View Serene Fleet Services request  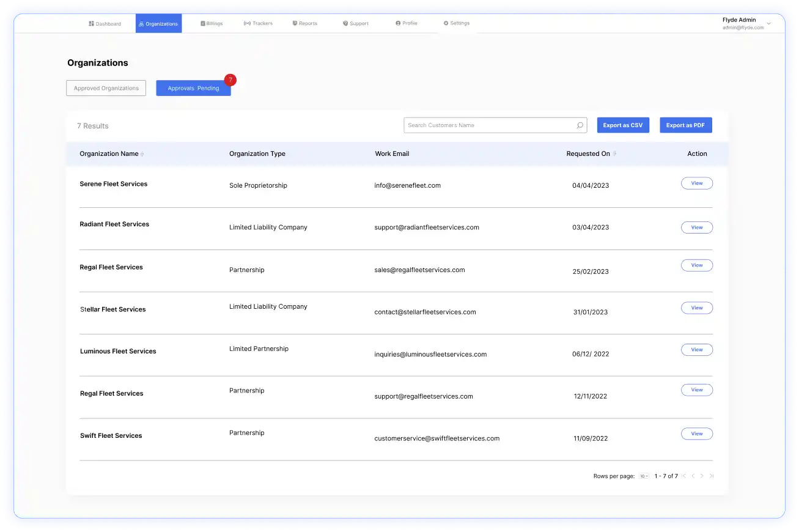click(696, 183)
